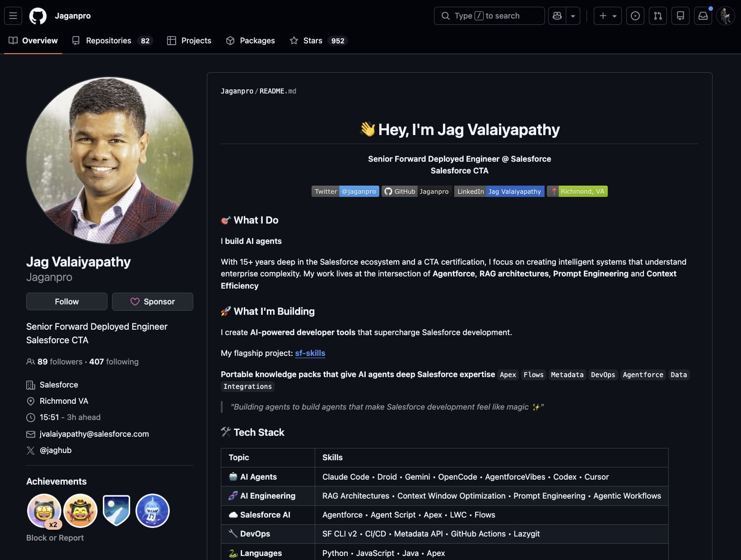Viewport: 741px width, 560px height.
Task: Click inside the search field
Action: click(x=489, y=15)
